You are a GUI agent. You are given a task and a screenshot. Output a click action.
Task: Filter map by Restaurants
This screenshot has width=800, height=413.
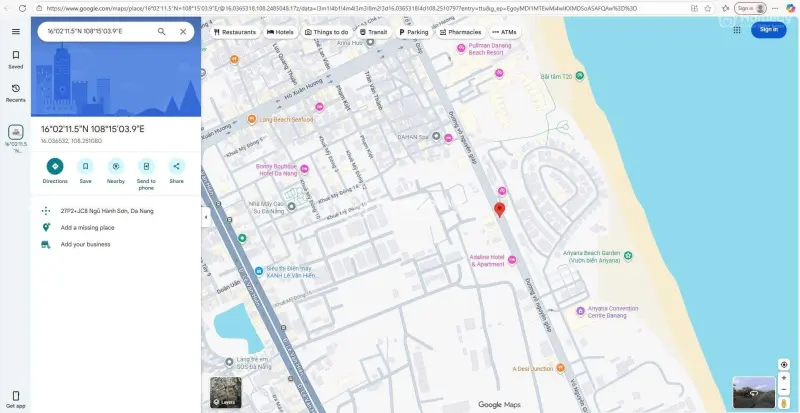235,32
